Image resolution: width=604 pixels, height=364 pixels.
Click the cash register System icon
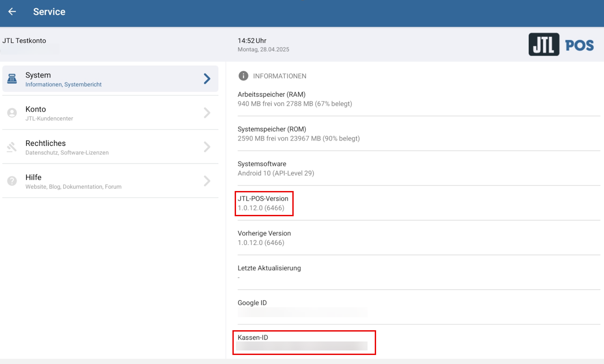12,79
